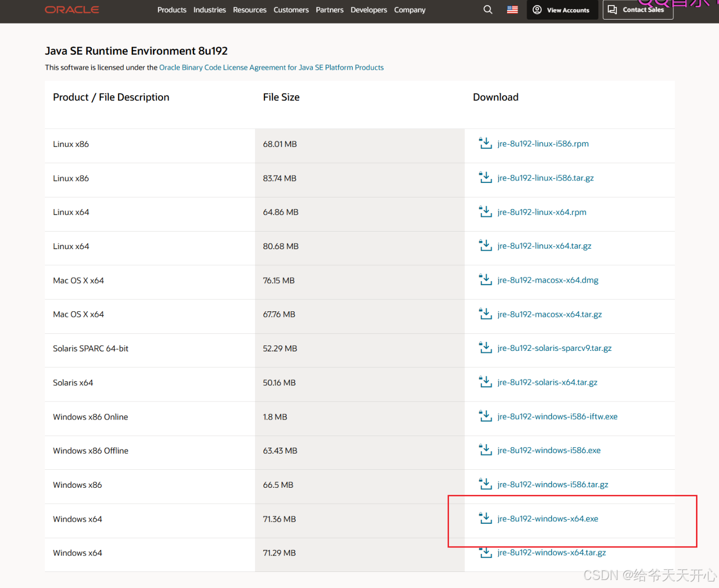Screen dimensions: 719x588
Task: Click the File Size column header
Action: [281, 97]
